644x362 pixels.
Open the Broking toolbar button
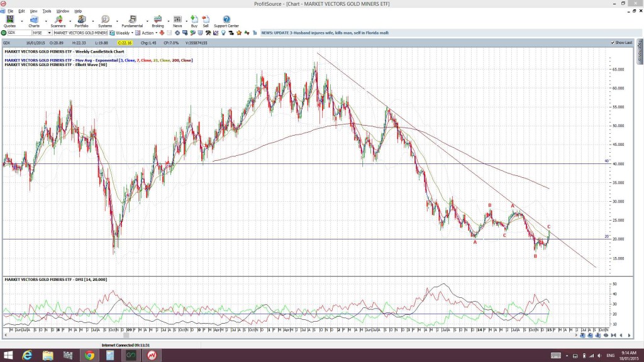tap(158, 21)
